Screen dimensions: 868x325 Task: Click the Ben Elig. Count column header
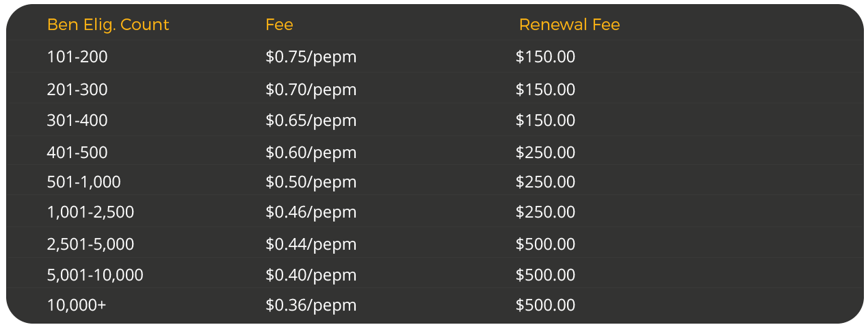click(108, 25)
